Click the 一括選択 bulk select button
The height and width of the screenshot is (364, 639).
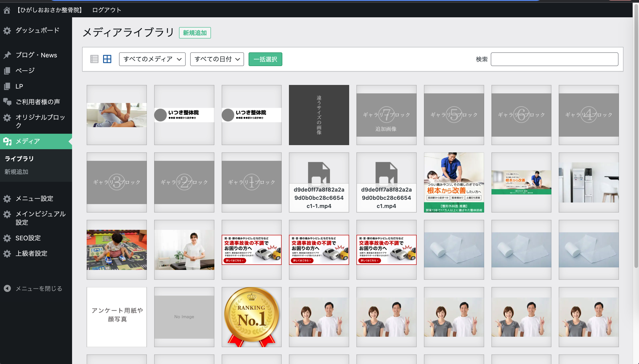click(x=265, y=59)
